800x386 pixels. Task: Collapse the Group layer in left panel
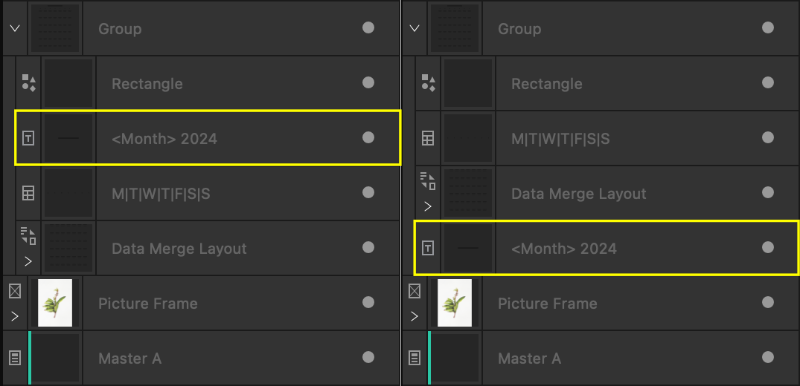click(15, 28)
